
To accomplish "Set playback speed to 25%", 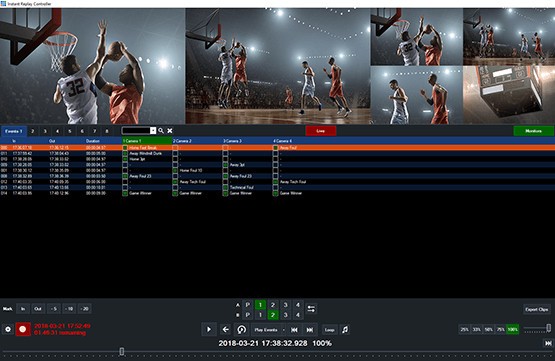I will pos(464,330).
